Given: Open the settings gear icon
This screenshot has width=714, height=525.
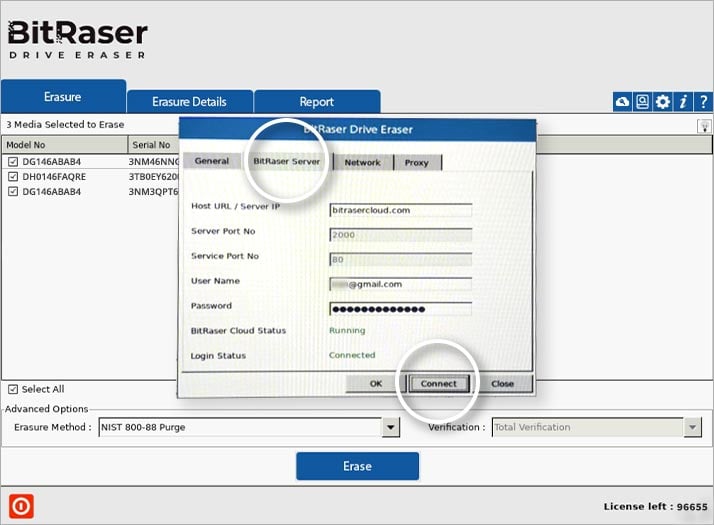Looking at the screenshot, I should pos(663,102).
